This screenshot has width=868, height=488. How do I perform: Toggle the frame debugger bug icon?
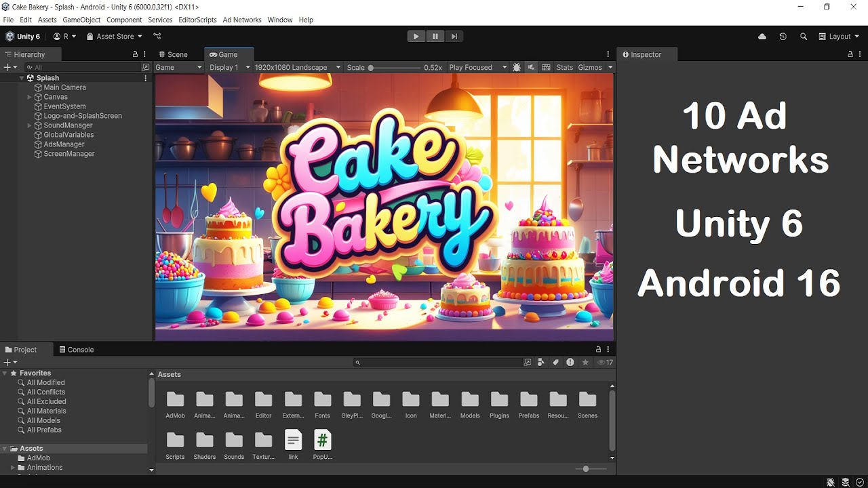click(517, 67)
